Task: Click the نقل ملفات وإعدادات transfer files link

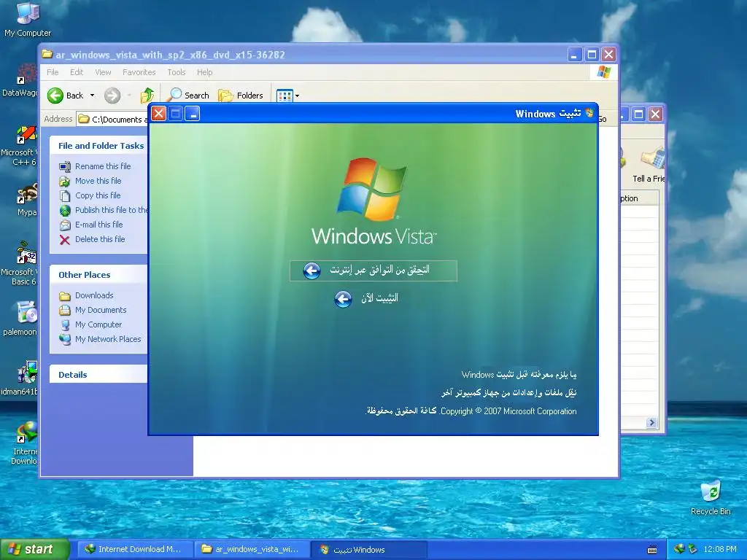Action: click(508, 393)
